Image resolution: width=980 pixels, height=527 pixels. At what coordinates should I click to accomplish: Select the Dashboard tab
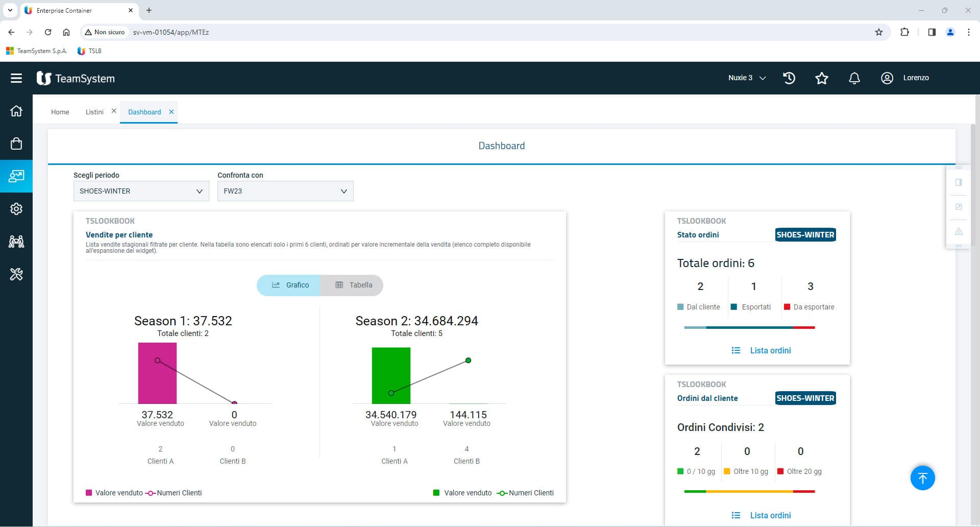click(x=144, y=112)
